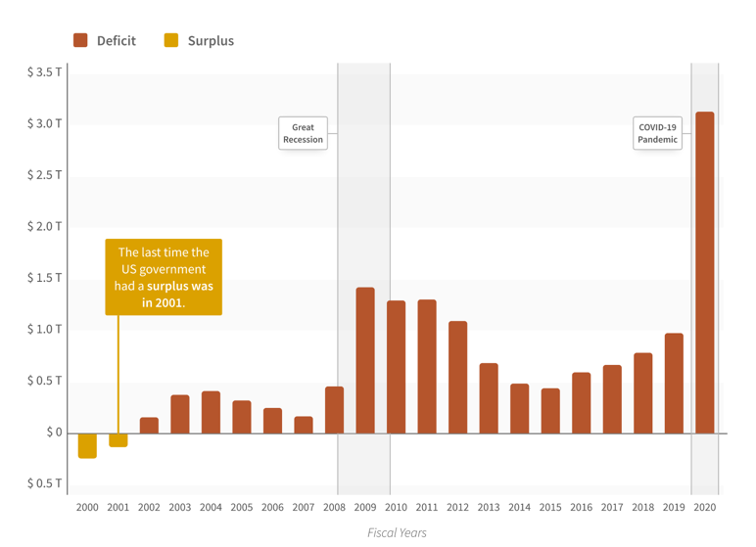Click the 2009 deficit bar
756x547 pixels.
click(x=365, y=360)
